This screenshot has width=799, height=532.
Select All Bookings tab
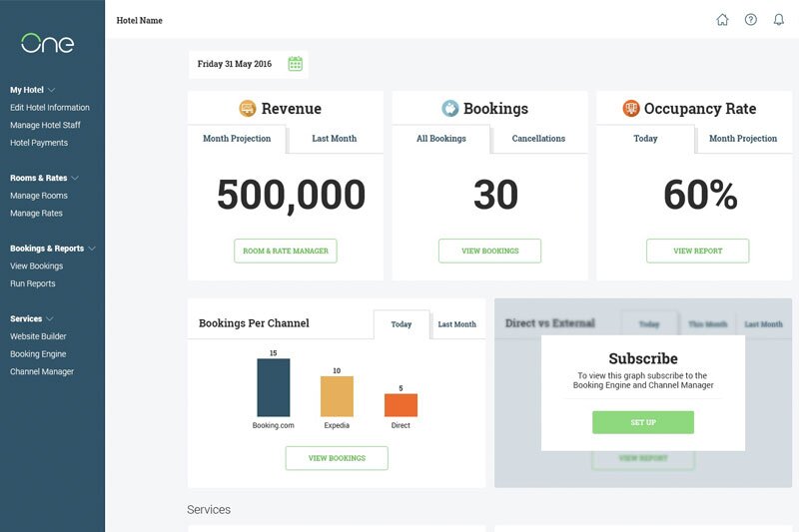[x=441, y=139]
